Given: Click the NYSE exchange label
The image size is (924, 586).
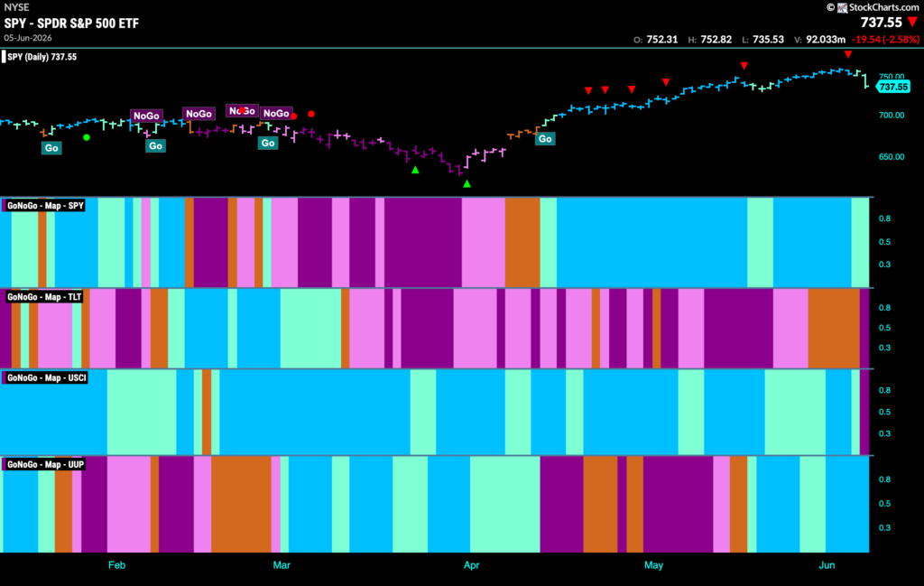Looking at the screenshot, I should click(x=16, y=7).
